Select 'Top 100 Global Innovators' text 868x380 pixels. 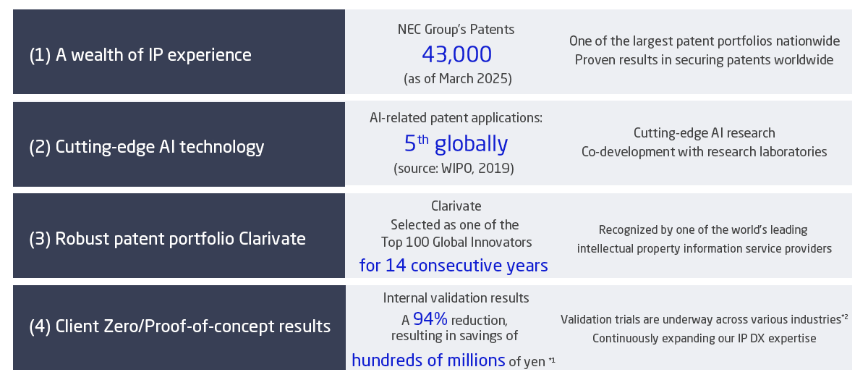(456, 242)
